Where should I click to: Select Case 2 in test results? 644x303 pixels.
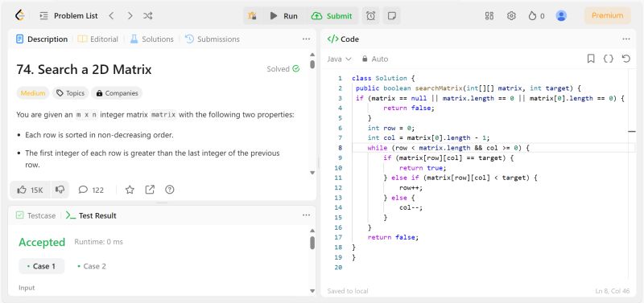(x=91, y=267)
